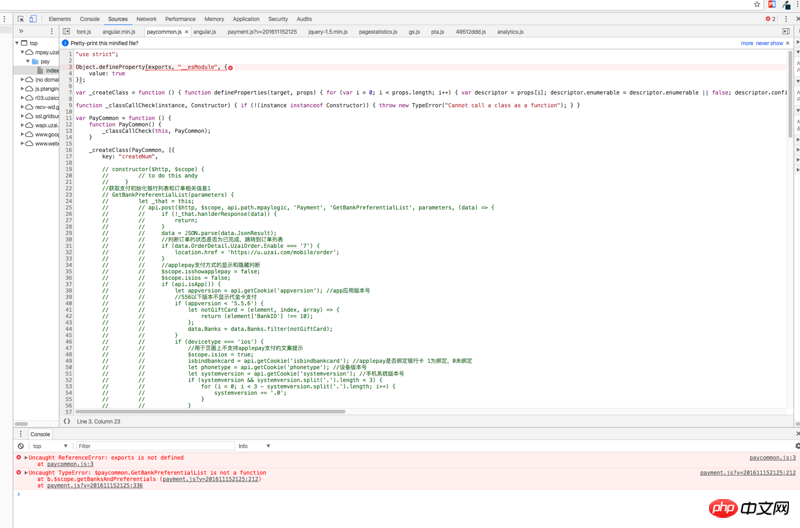This screenshot has height=528, width=800.
Task: Open the Info log level dropdown
Action: click(x=254, y=446)
